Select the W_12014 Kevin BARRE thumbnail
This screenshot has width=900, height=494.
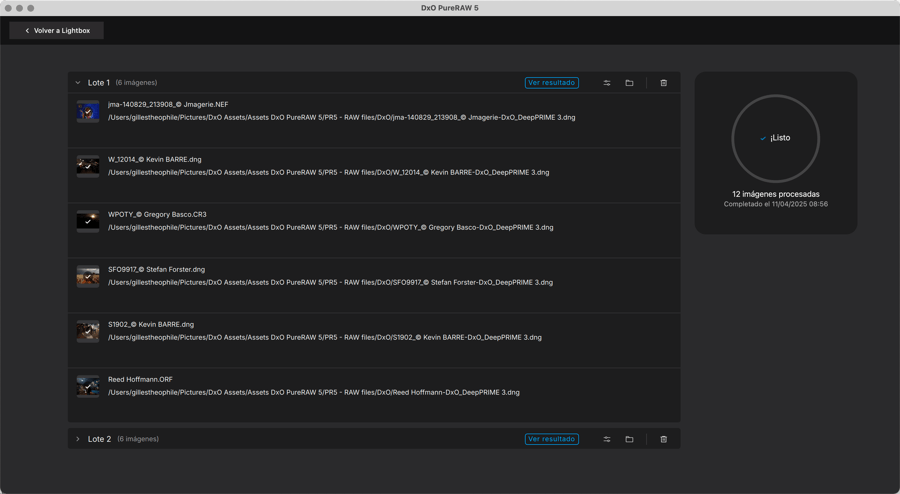(x=88, y=166)
